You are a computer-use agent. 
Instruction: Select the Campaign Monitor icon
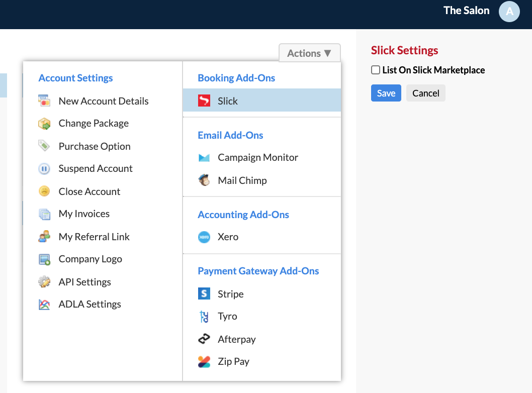click(x=204, y=157)
